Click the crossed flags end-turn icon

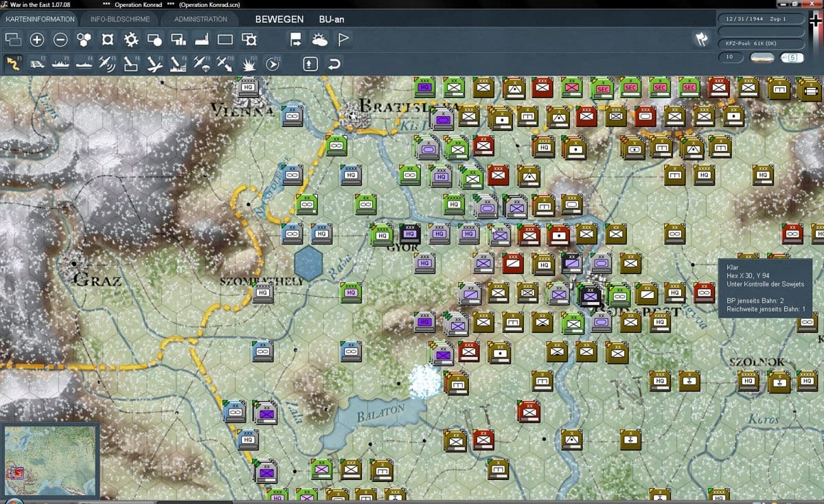point(701,40)
